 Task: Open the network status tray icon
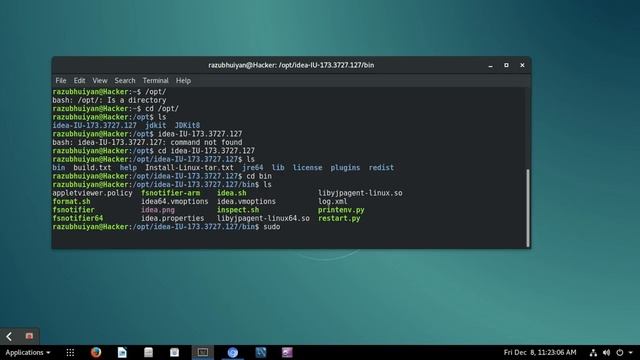[x=593, y=353]
